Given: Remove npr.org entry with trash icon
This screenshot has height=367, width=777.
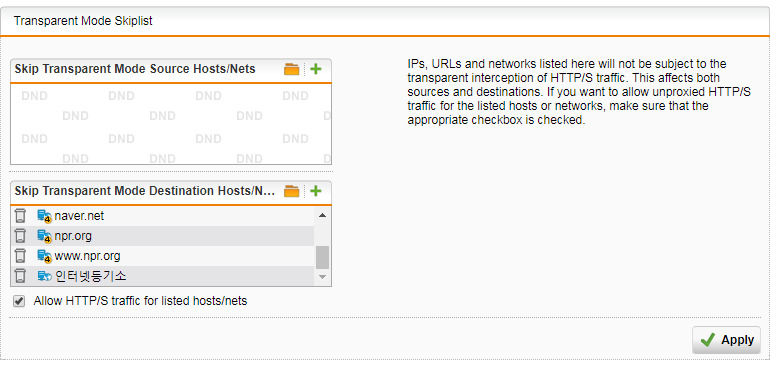Looking at the screenshot, I should coord(20,236).
